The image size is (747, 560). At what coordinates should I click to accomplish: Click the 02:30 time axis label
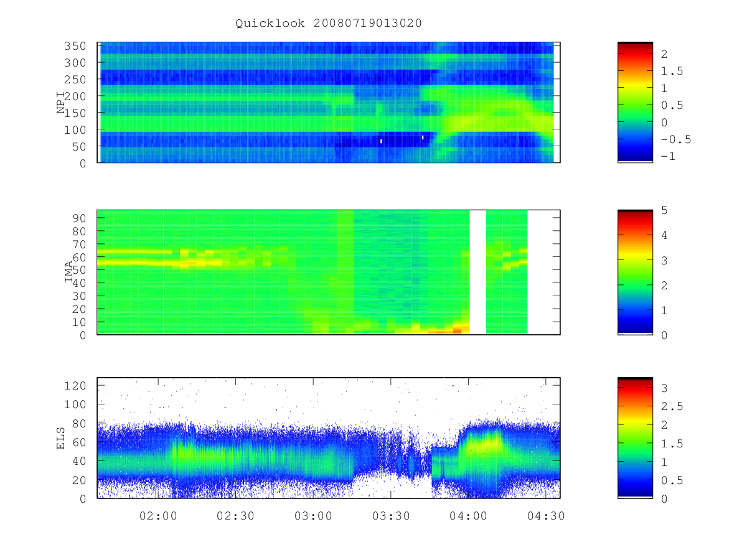pyautogui.click(x=235, y=516)
